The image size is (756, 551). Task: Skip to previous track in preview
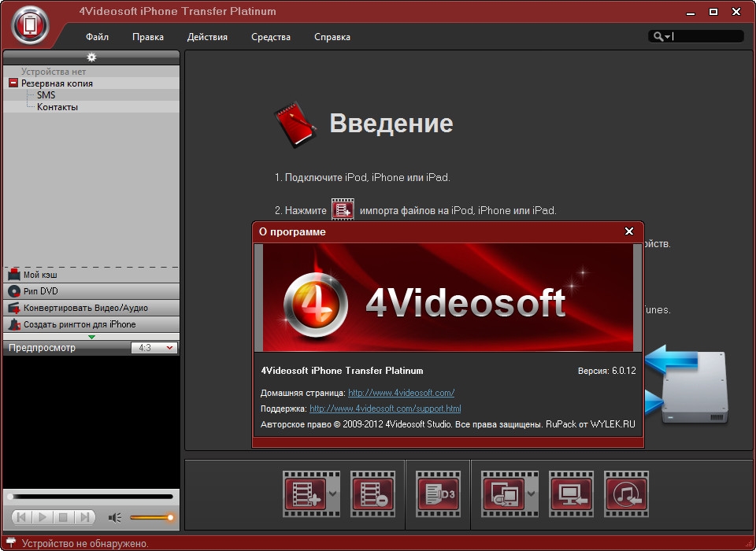click(22, 517)
